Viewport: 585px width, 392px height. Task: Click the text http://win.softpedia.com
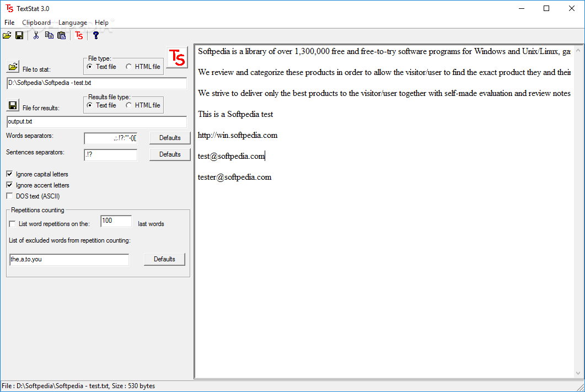[x=238, y=135]
